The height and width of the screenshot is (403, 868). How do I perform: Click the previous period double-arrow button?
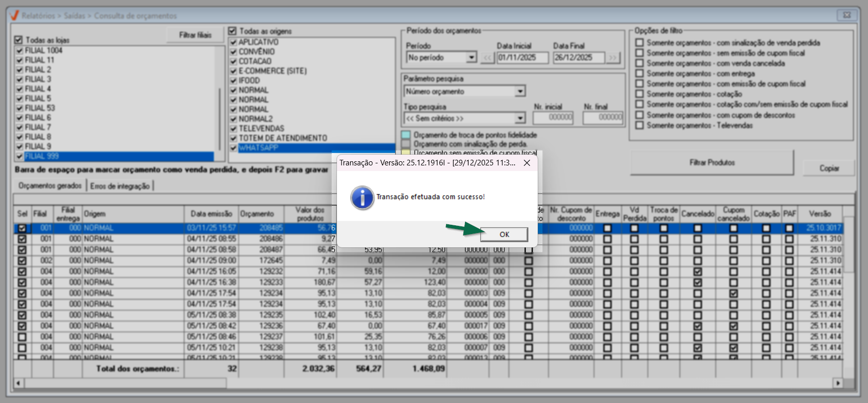point(488,58)
